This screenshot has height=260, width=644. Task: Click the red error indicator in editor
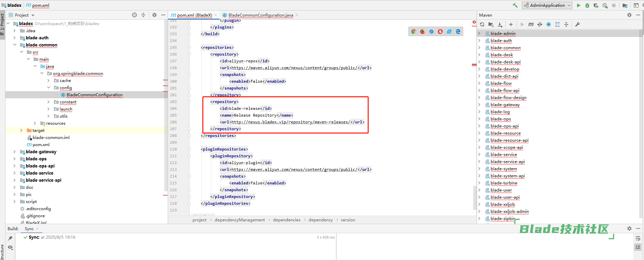coord(474,22)
